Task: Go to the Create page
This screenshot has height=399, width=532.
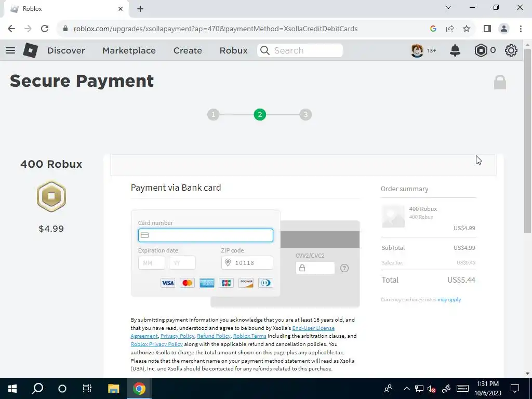Action: pos(188,50)
